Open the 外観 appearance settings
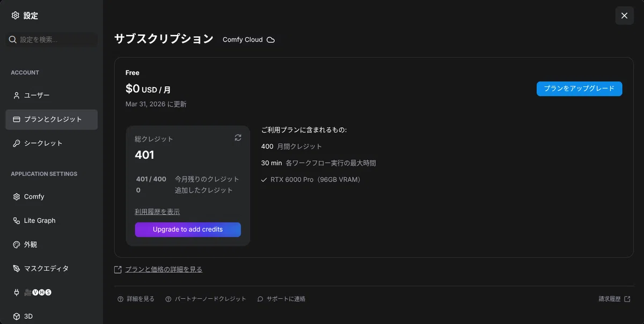 pyautogui.click(x=52, y=245)
